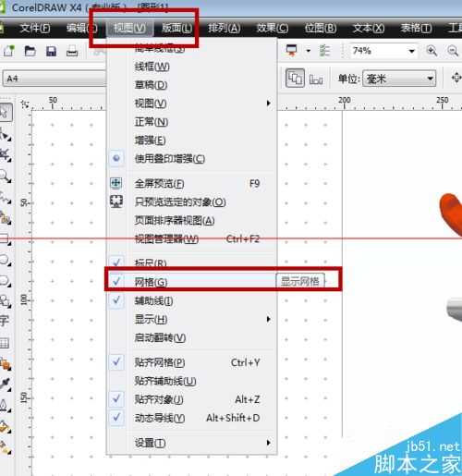The width and height of the screenshot is (462, 476).
Task: Select the Eyedropper tool
Action: pyautogui.click(x=5, y=384)
